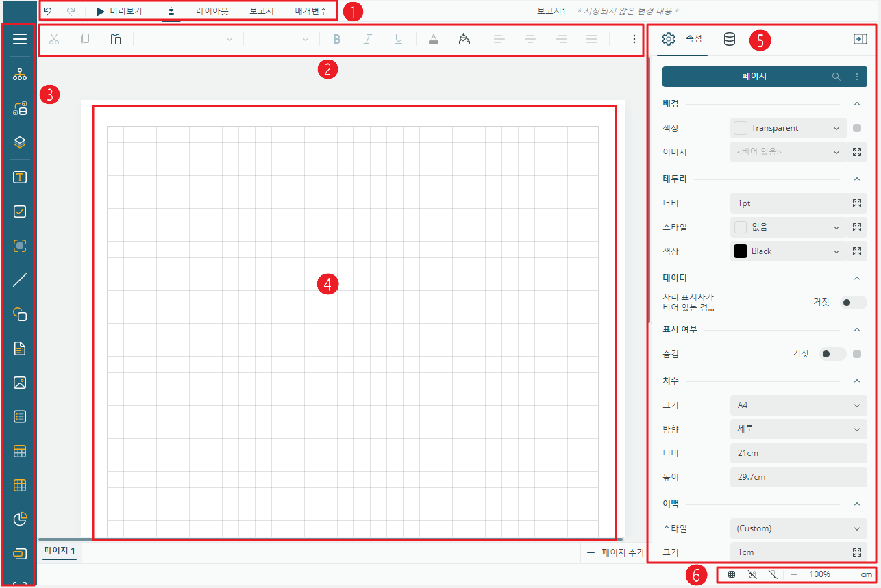
Task: Select the Line tool in the sidebar
Action: [x=20, y=279]
